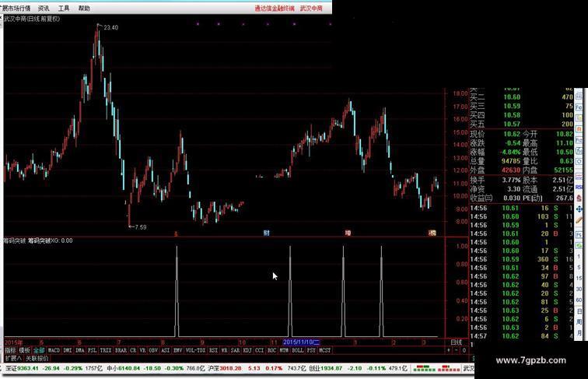Switch to RSI indicator
The height and width of the screenshot is (379, 588).
click(213, 350)
